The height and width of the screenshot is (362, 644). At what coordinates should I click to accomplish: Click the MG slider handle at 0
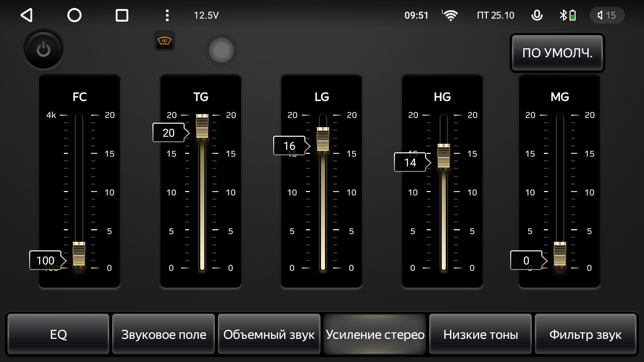[x=560, y=255]
